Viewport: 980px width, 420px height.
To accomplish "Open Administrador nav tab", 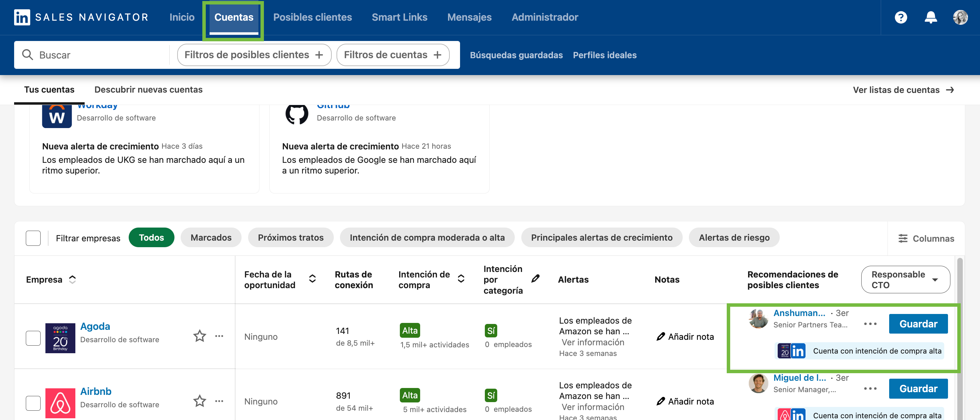I will point(544,17).
